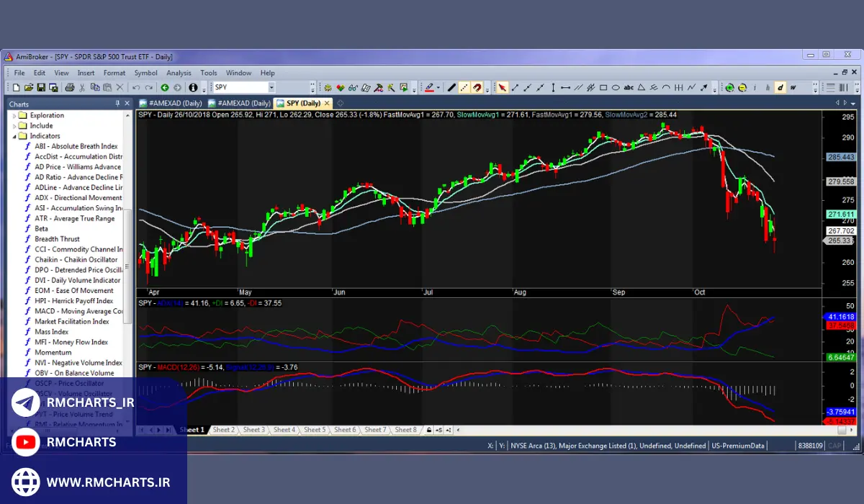The image size is (864, 504).
Task: Click the Print icon in toolbar
Action: tap(70, 88)
